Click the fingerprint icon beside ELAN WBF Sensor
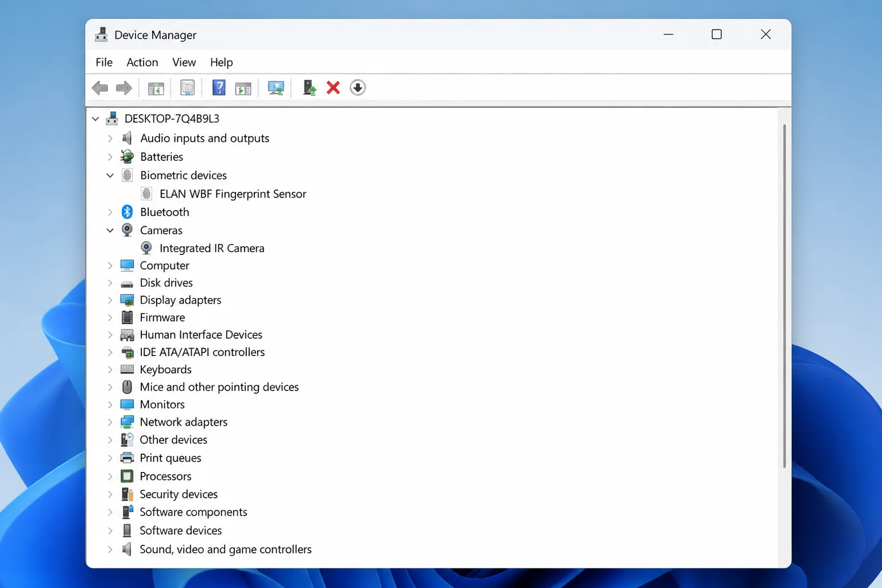The height and width of the screenshot is (588, 882). click(146, 194)
